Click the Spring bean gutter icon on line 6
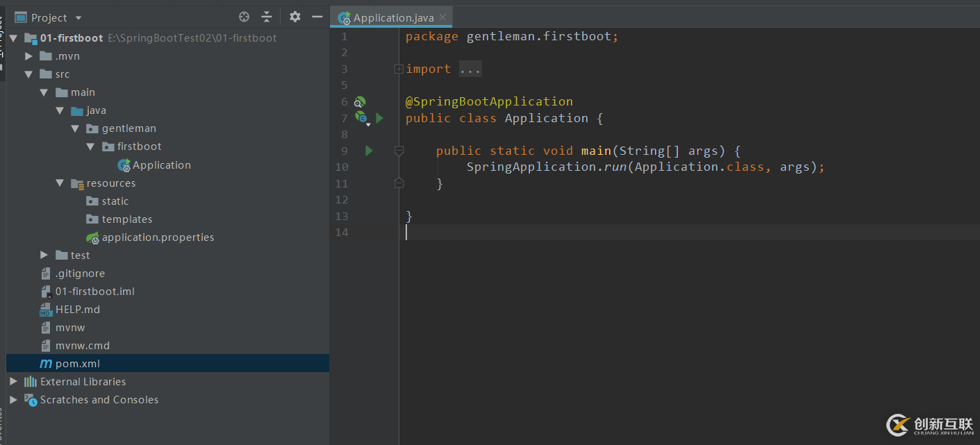The image size is (980, 445). click(360, 102)
